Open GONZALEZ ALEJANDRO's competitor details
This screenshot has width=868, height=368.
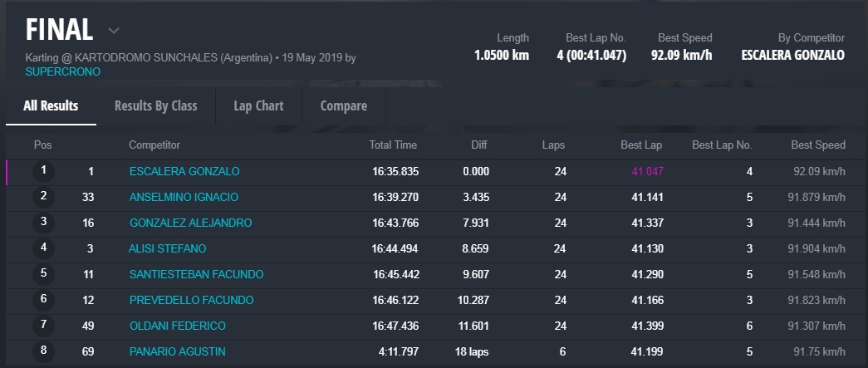[x=190, y=223]
